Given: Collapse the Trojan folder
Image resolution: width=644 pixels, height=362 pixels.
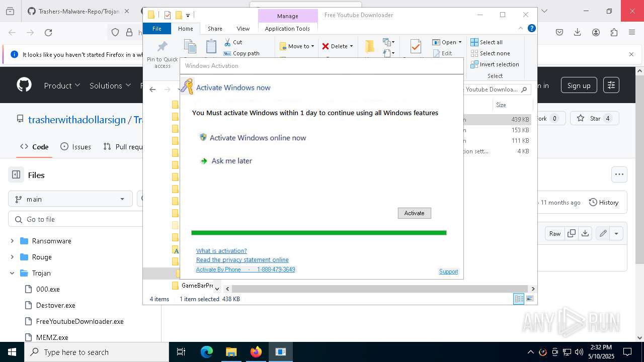Looking at the screenshot, I should pyautogui.click(x=12, y=273).
